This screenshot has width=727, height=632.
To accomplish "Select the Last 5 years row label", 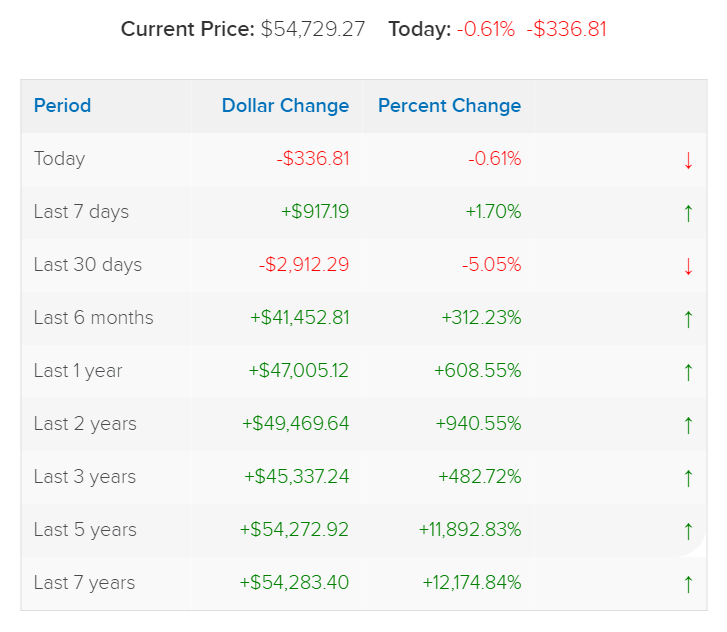I will coord(85,530).
